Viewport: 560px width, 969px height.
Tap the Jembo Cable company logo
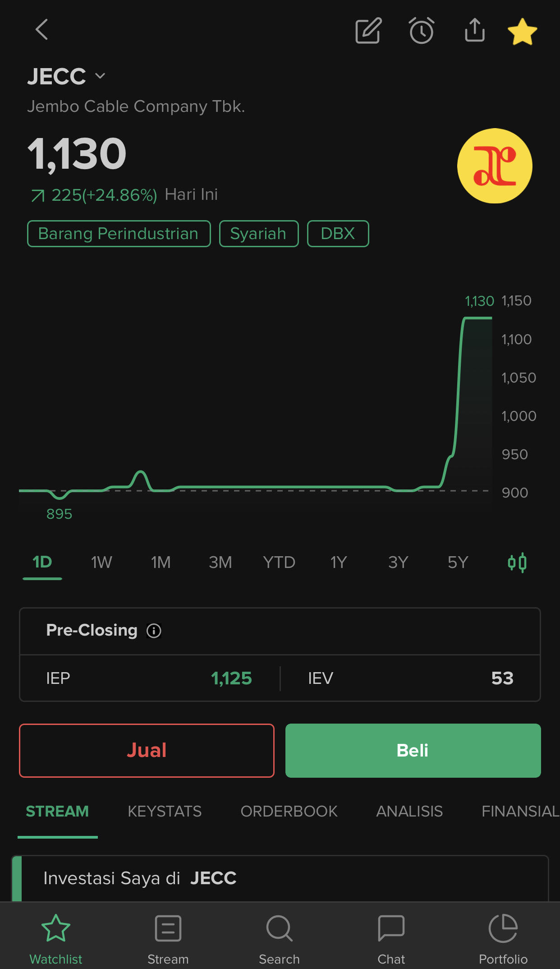pyautogui.click(x=495, y=166)
